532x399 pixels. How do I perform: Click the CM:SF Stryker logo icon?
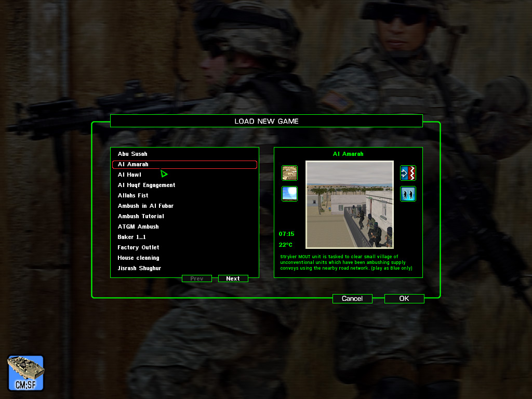tap(26, 373)
